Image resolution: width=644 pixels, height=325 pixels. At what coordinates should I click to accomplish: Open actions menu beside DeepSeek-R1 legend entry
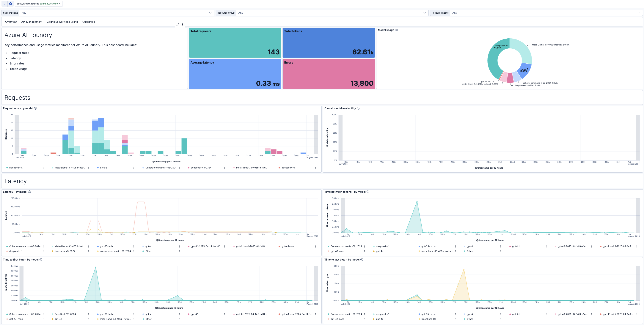click(x=43, y=168)
